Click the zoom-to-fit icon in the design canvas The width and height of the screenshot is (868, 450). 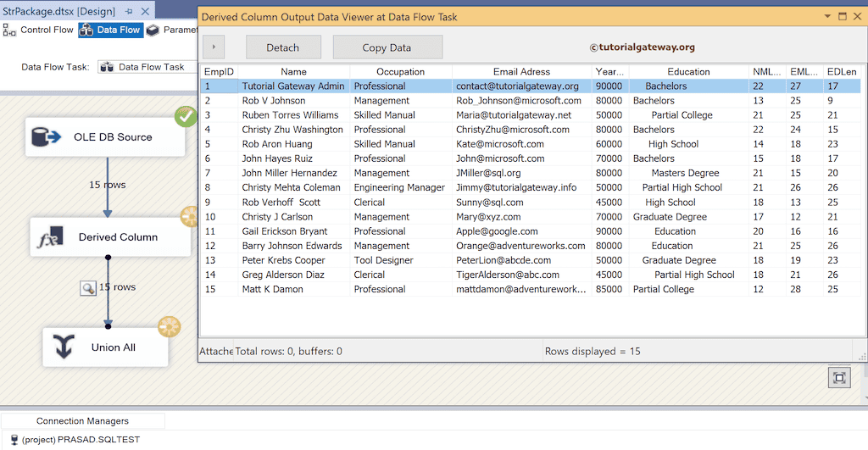839,377
